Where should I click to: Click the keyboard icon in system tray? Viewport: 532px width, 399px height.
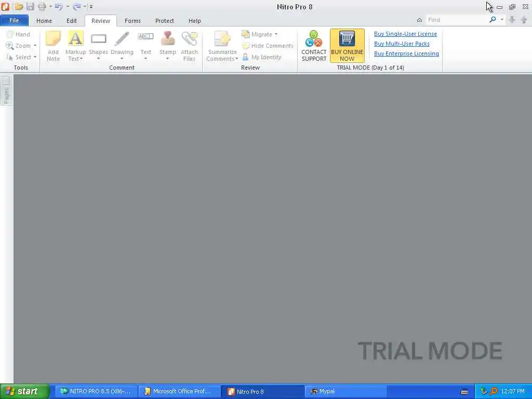[x=464, y=392]
